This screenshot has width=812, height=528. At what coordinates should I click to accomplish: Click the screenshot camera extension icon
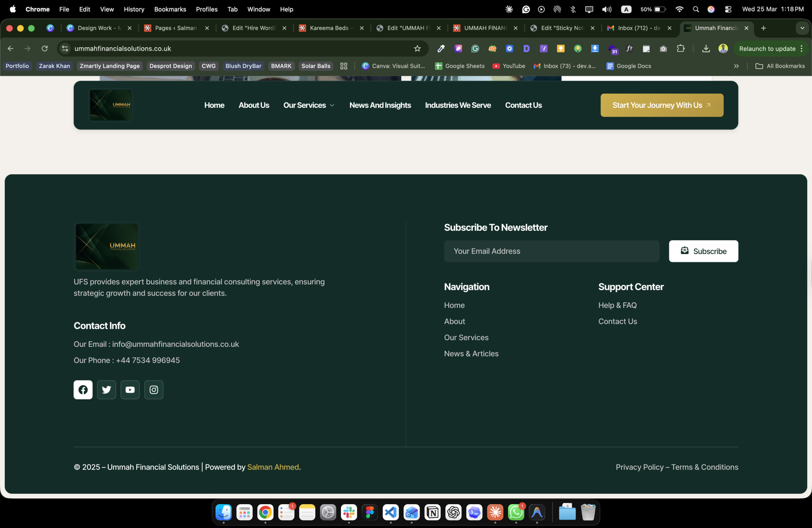(663, 48)
